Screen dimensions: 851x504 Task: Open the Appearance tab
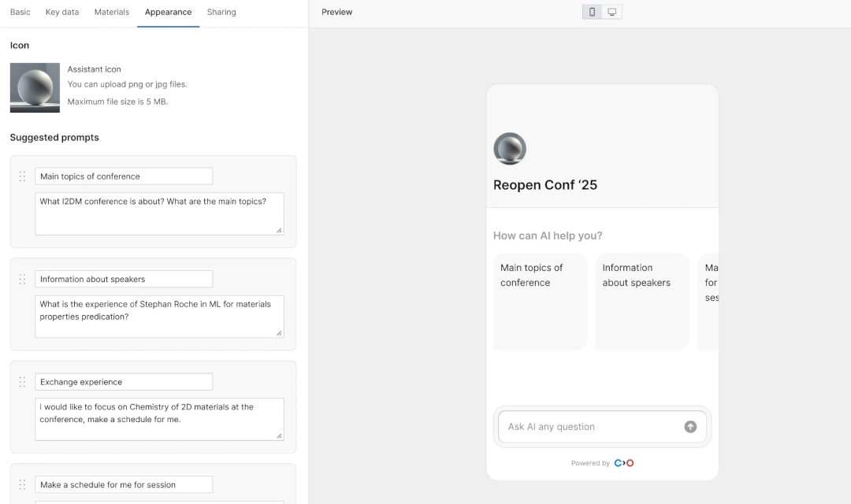coord(168,12)
